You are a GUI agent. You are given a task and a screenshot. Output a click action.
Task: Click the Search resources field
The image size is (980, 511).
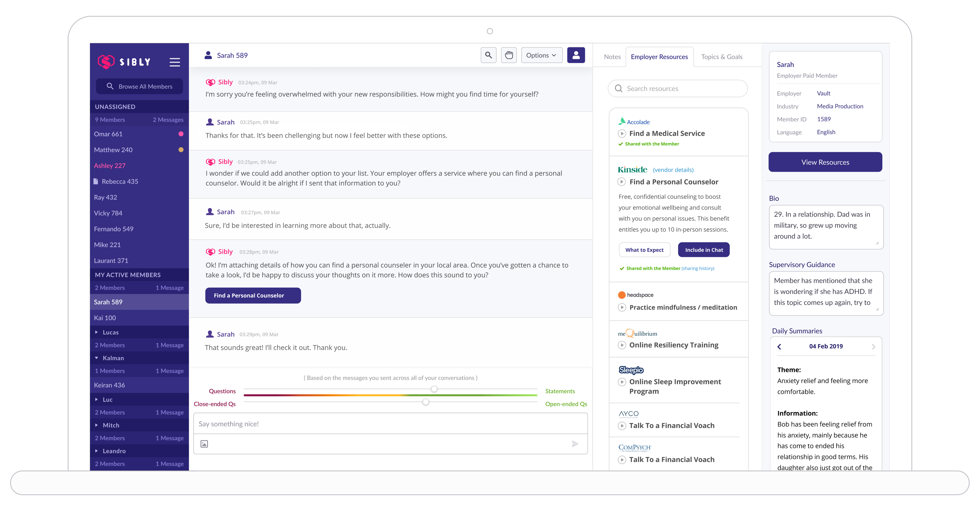(678, 89)
